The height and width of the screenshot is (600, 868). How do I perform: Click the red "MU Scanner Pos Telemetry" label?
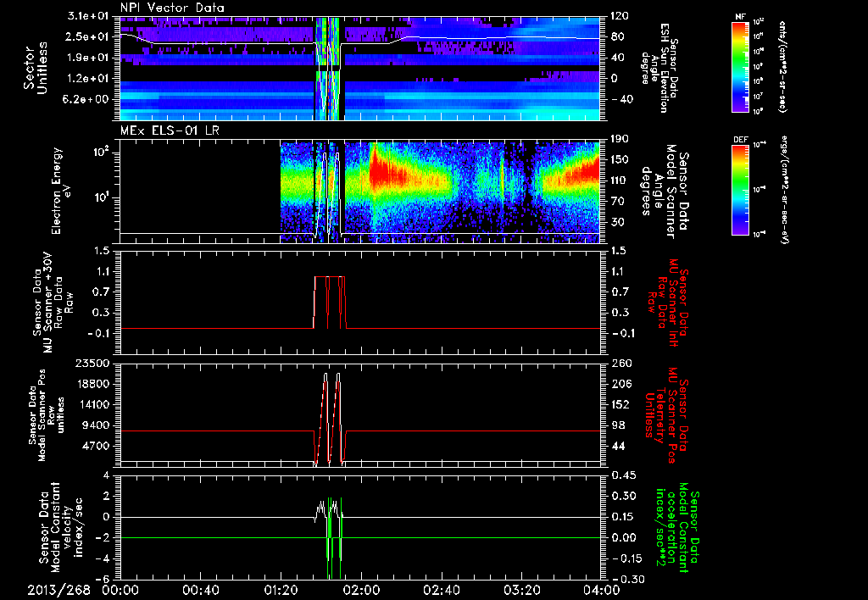pos(667,416)
